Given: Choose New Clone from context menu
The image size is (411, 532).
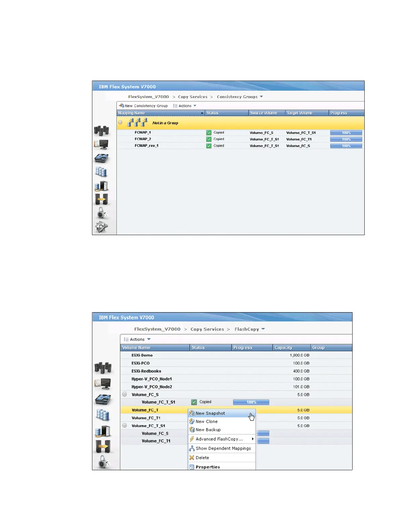Looking at the screenshot, I should tap(222, 422).
